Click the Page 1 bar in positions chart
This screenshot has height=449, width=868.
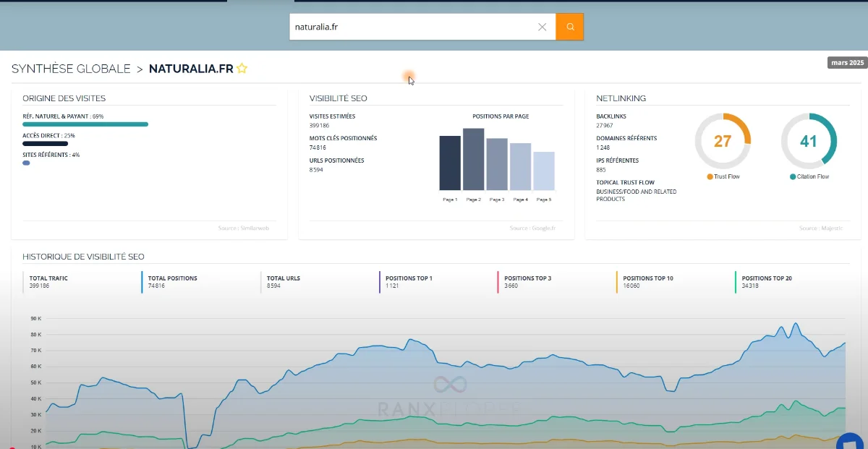(450, 163)
